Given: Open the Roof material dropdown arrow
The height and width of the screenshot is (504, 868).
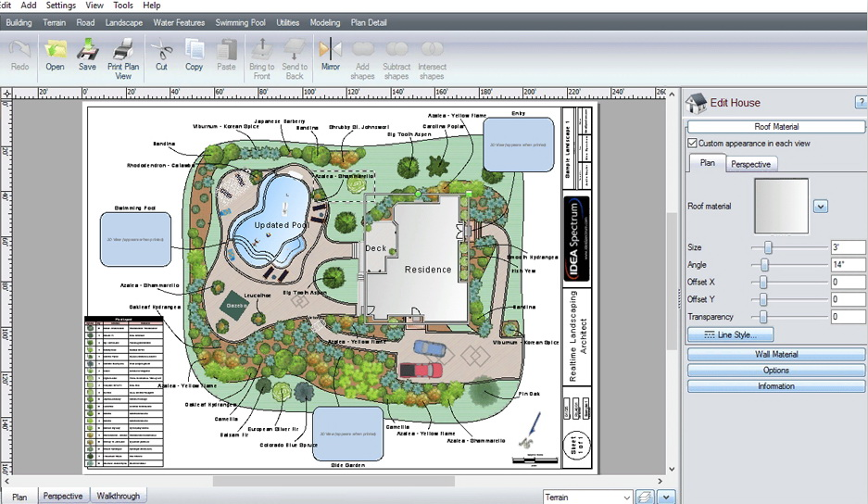Looking at the screenshot, I should click(x=820, y=207).
